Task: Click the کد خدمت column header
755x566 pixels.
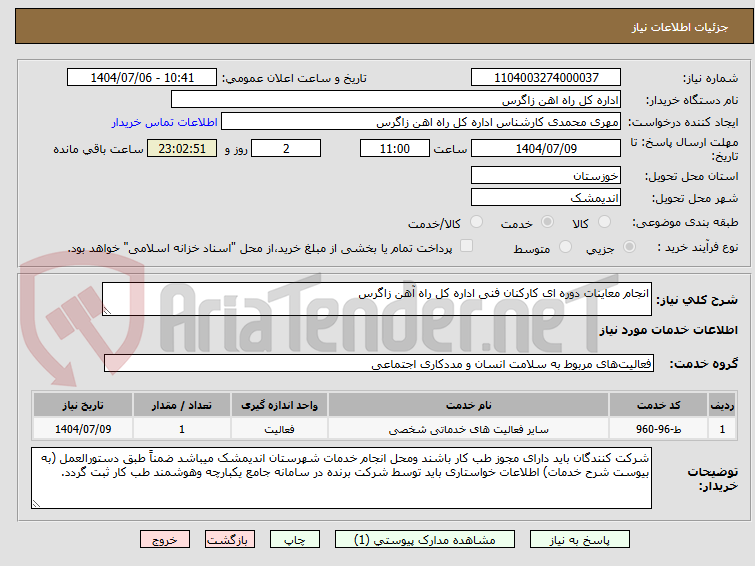Action: 658,405
